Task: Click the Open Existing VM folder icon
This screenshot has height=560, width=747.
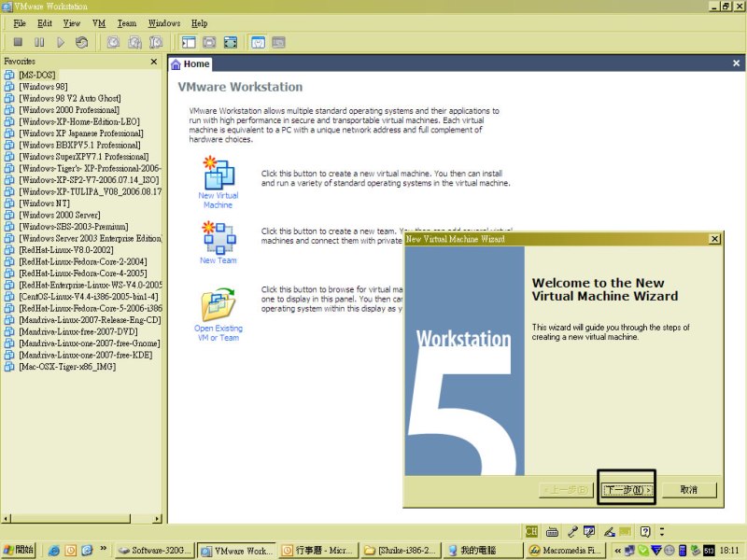Action: coord(218,304)
